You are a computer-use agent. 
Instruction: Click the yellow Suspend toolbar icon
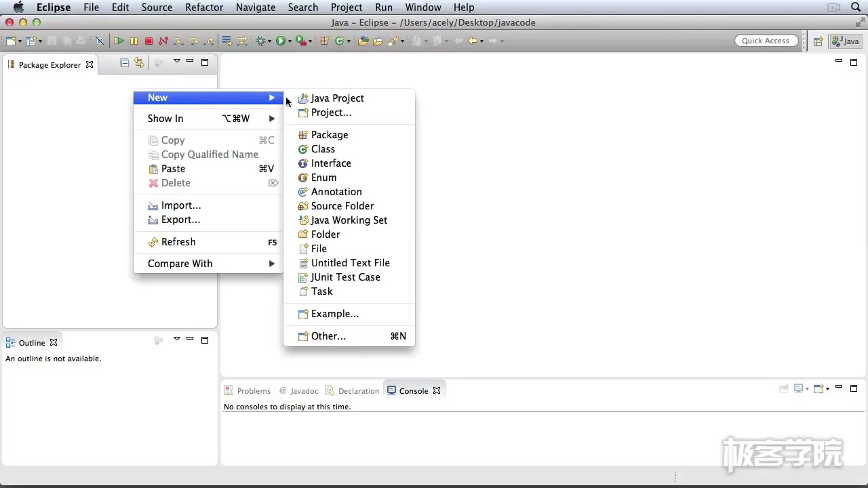coord(134,41)
